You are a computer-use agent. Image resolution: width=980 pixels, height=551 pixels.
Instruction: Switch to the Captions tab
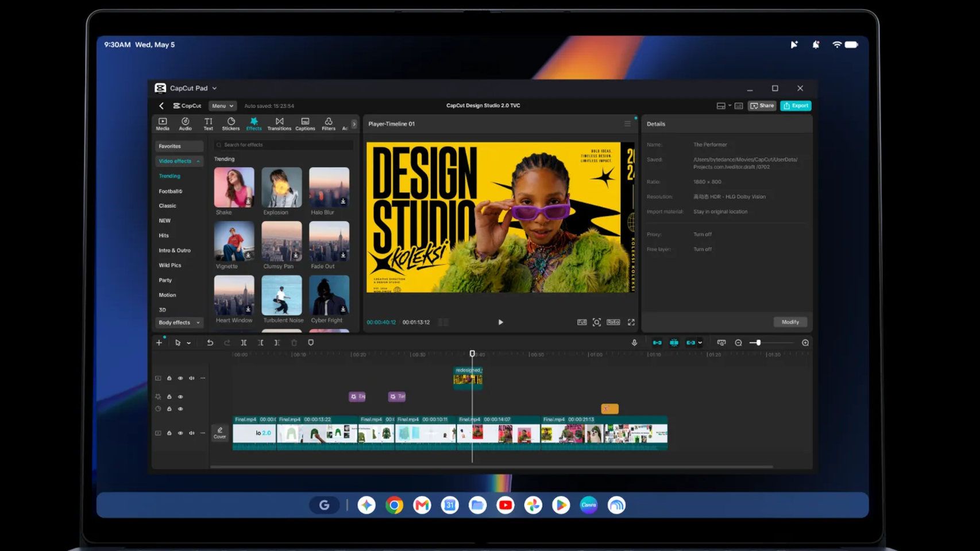pyautogui.click(x=305, y=124)
